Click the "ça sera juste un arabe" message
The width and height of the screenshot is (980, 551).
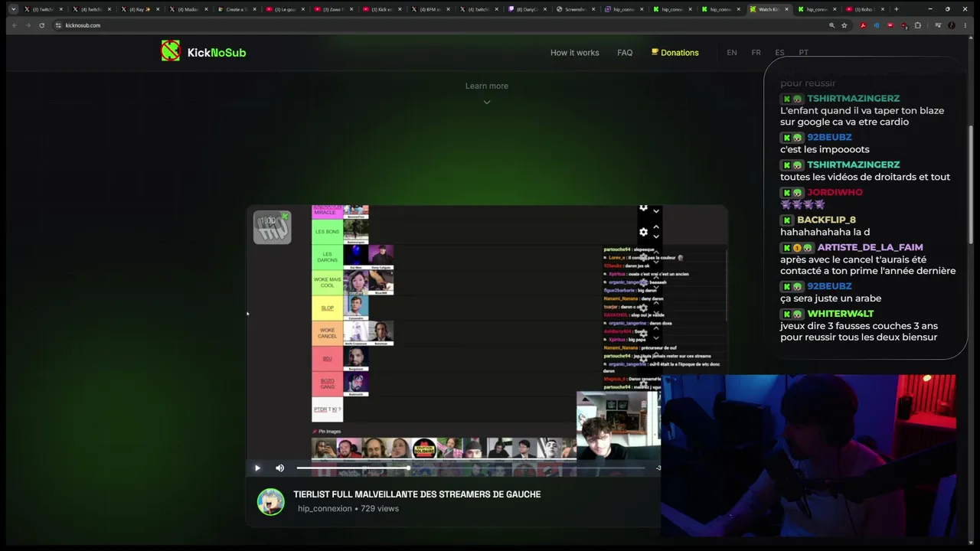(831, 298)
